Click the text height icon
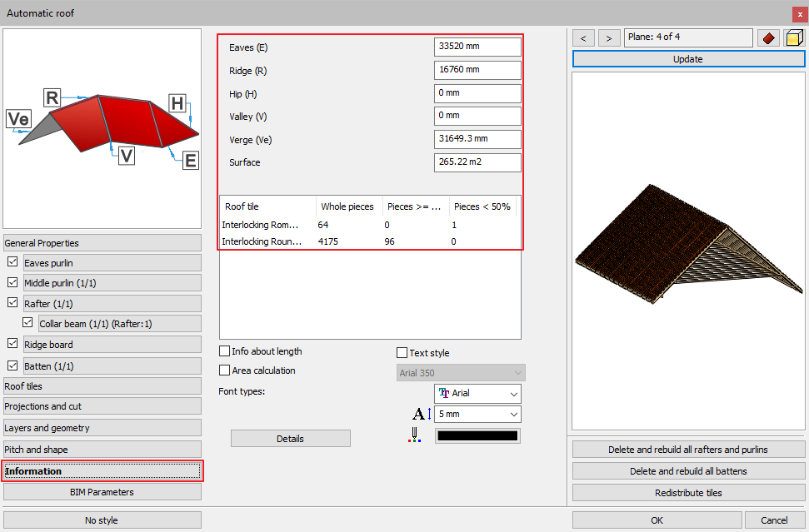The height and width of the screenshot is (532, 809). click(421, 415)
